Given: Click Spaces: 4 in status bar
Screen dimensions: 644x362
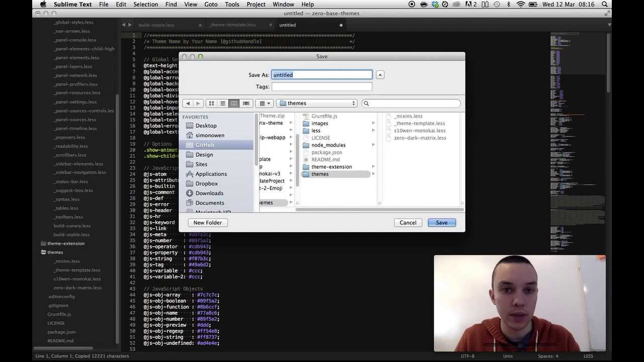Looking at the screenshot, I should [548, 356].
